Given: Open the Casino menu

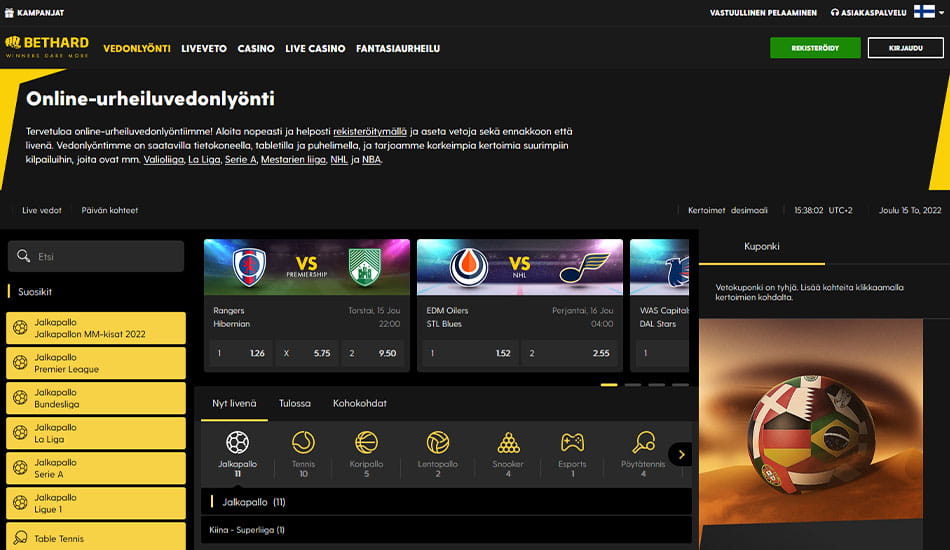Looking at the screenshot, I should (x=256, y=48).
